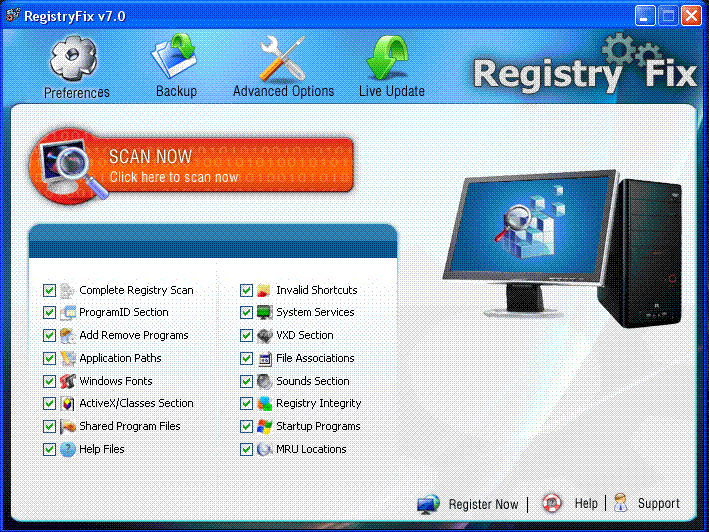Click the Windows Fonts icon
Image resolution: width=709 pixels, height=532 pixels.
point(67,381)
